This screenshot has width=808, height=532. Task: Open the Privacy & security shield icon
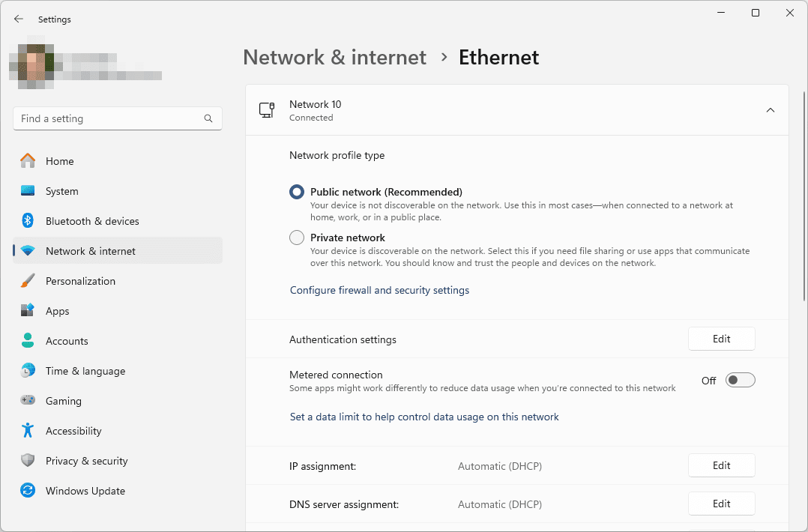(28, 461)
